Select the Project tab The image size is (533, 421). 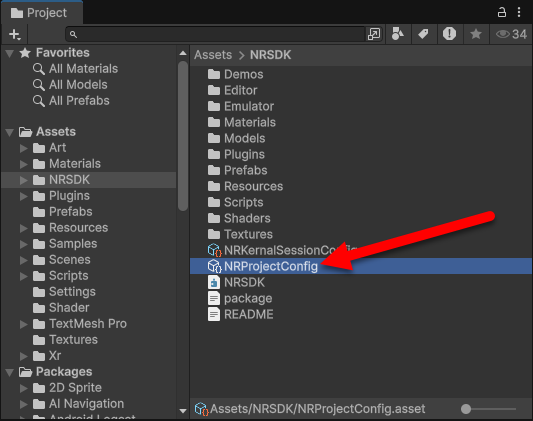point(41,13)
